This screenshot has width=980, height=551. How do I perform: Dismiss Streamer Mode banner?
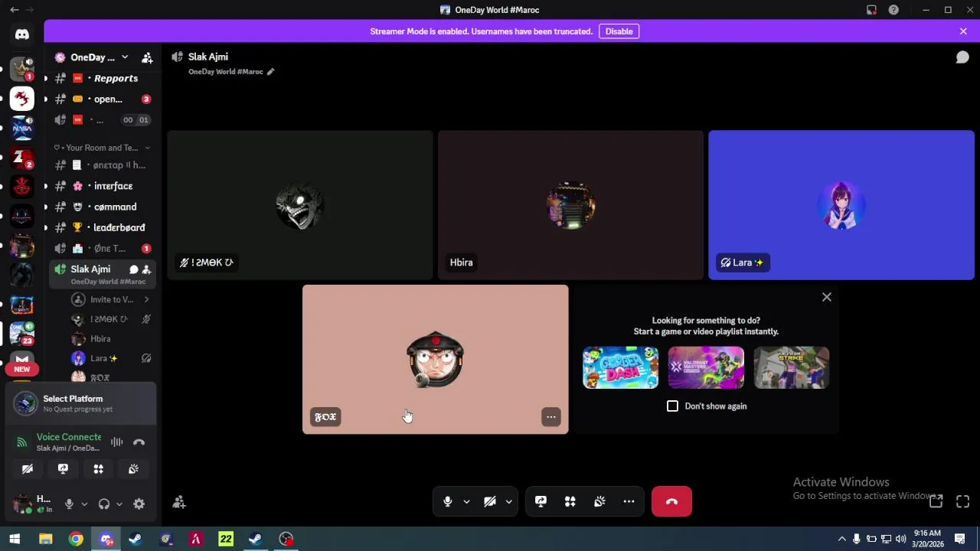[x=963, y=31]
